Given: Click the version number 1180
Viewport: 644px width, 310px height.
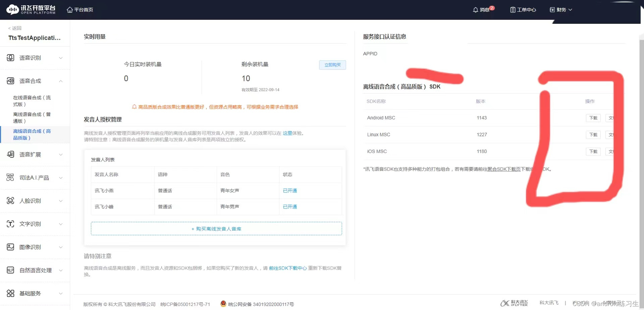Looking at the screenshot, I should point(482,151).
